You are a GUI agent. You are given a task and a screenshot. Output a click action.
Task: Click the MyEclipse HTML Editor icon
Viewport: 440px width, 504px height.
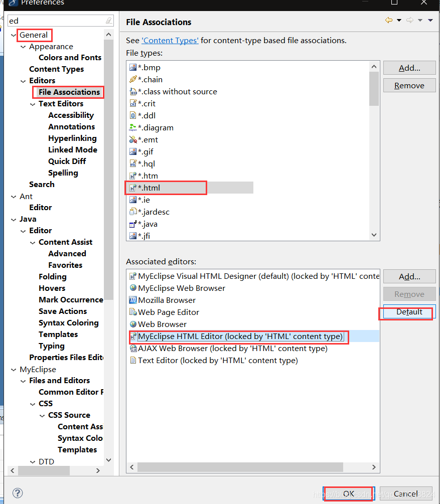[x=133, y=336]
